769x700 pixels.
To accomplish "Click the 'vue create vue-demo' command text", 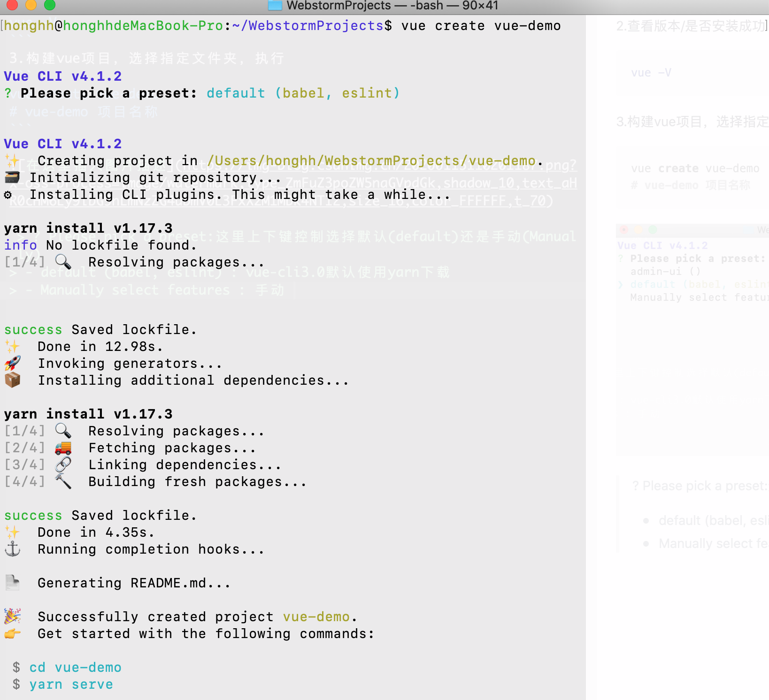I will [x=481, y=26].
